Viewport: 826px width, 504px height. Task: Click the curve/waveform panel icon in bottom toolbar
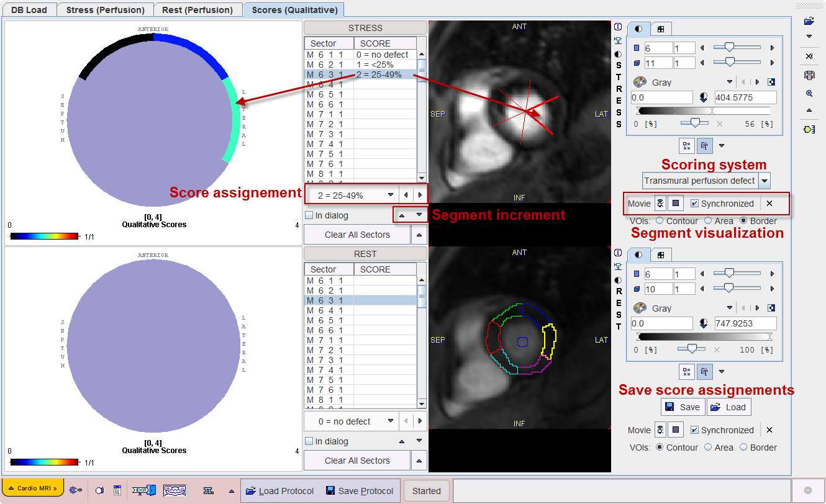coord(175,490)
